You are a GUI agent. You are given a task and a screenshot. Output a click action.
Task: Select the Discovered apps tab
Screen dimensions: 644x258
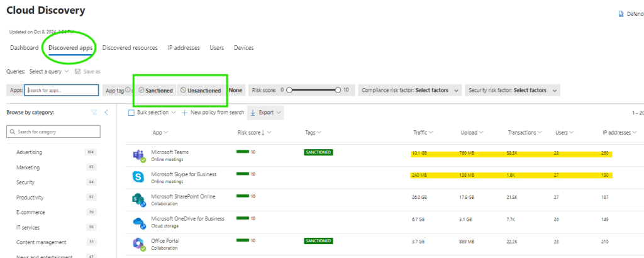pyautogui.click(x=70, y=48)
